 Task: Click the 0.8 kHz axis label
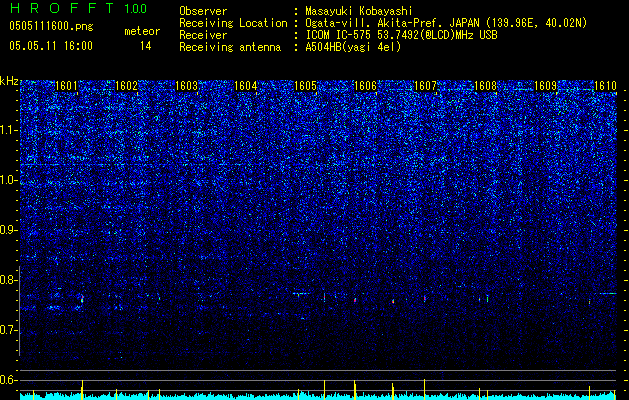(x=9, y=280)
